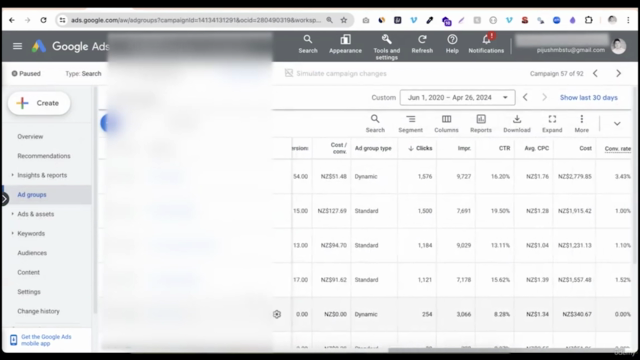
Task: Open Recommendations page
Action: click(x=44, y=156)
